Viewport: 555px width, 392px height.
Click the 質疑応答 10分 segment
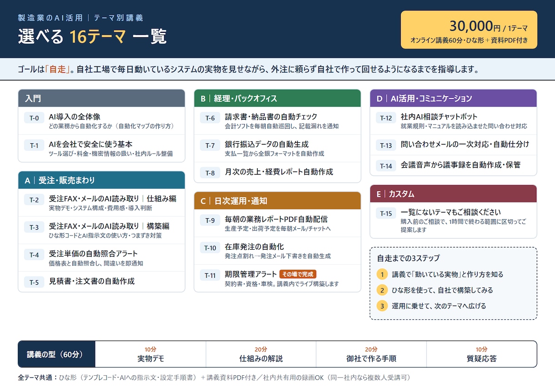pos(482,354)
